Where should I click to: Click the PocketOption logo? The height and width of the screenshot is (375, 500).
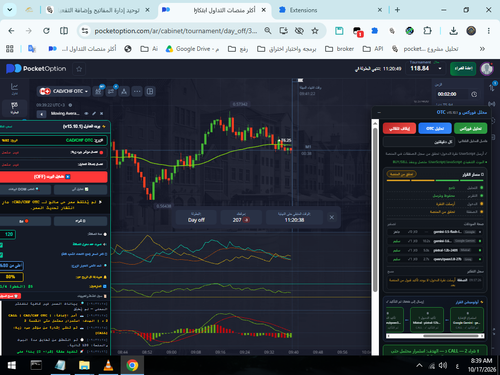pos(36,69)
